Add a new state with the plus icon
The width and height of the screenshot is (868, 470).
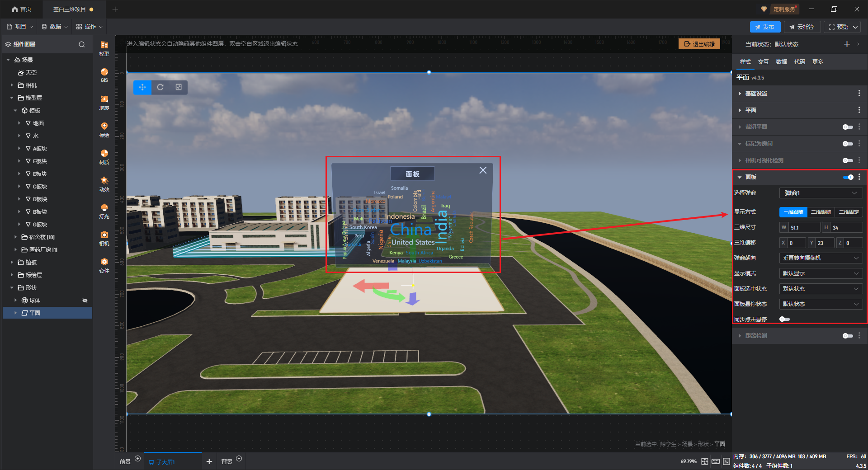(x=847, y=44)
